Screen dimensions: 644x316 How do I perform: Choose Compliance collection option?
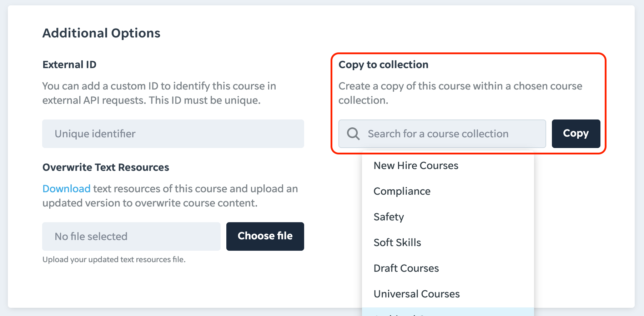pos(448,191)
